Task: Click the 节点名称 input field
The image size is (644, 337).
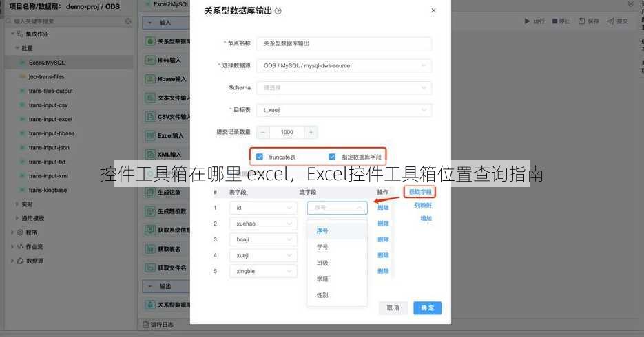Action: [x=344, y=43]
